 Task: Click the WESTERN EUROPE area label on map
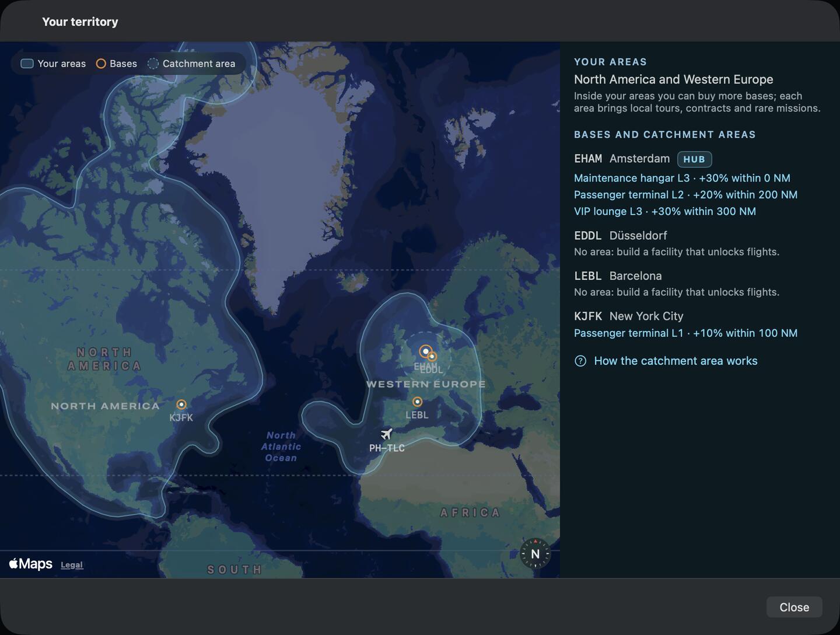pos(426,384)
